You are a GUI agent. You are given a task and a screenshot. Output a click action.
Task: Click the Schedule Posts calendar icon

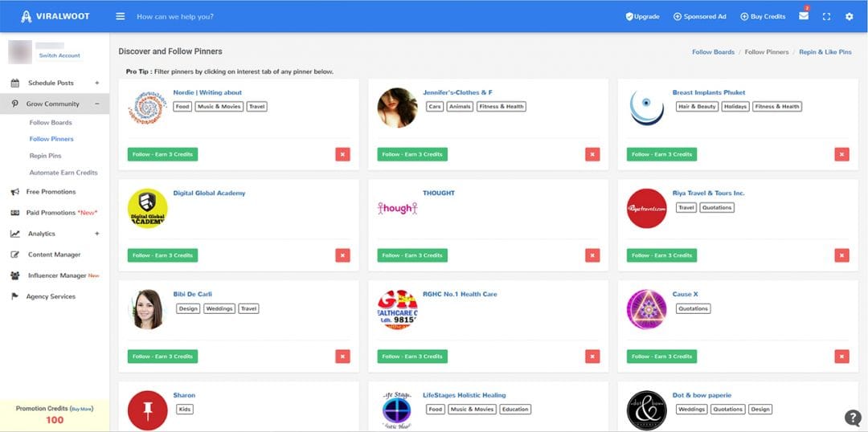[15, 83]
